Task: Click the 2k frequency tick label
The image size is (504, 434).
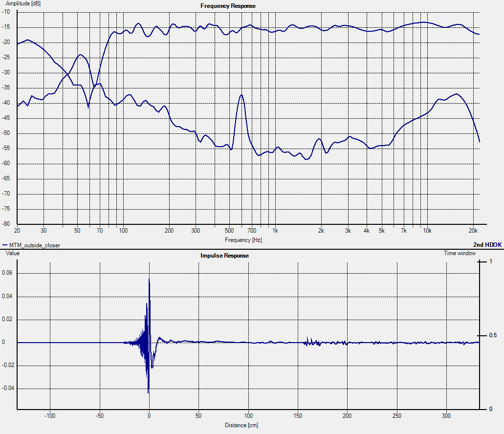Action: [x=321, y=231]
